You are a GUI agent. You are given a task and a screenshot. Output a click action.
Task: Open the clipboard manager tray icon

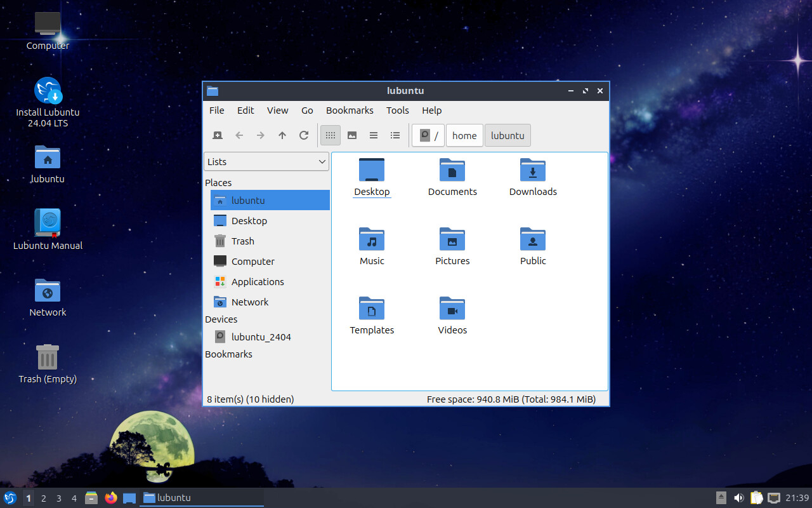pyautogui.click(x=756, y=498)
